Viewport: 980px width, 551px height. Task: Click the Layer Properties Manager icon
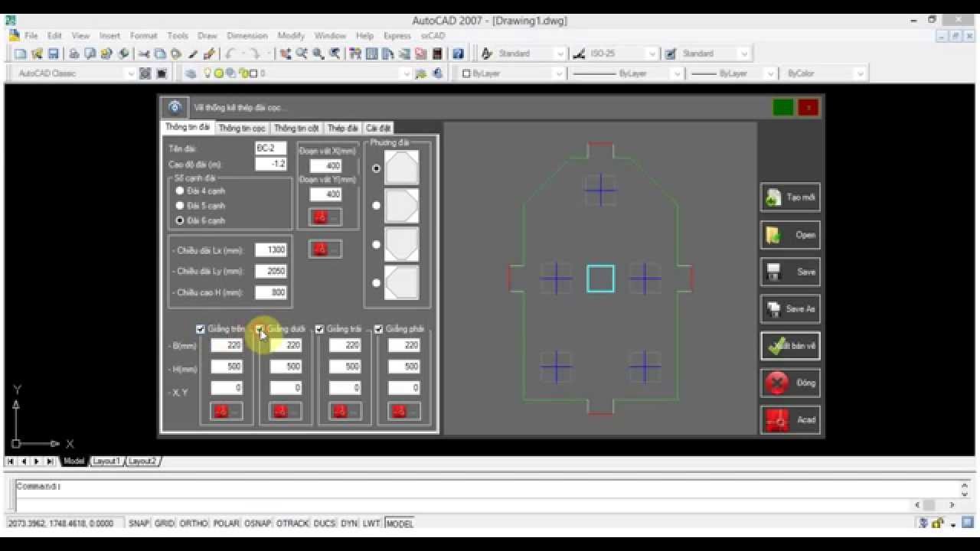pos(191,73)
